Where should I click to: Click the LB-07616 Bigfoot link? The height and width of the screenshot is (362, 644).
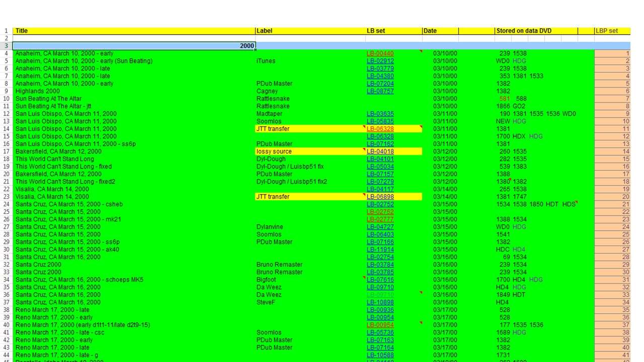[x=380, y=280]
